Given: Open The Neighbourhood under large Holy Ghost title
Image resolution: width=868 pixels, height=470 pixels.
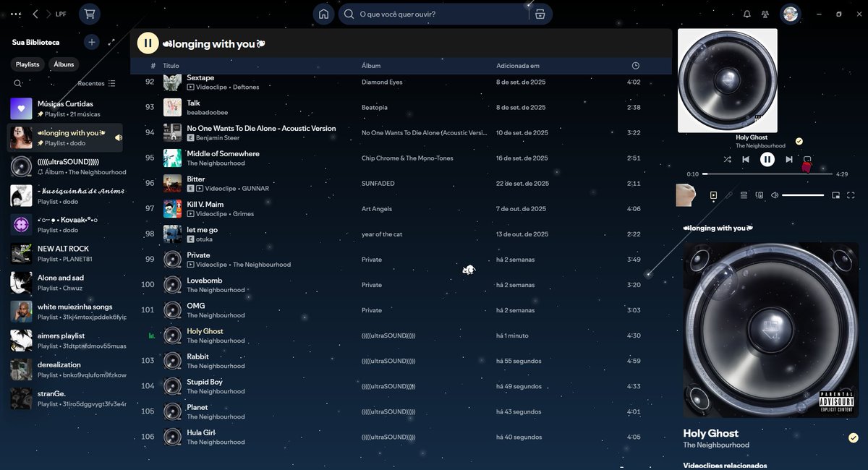Looking at the screenshot, I should 716,445.
